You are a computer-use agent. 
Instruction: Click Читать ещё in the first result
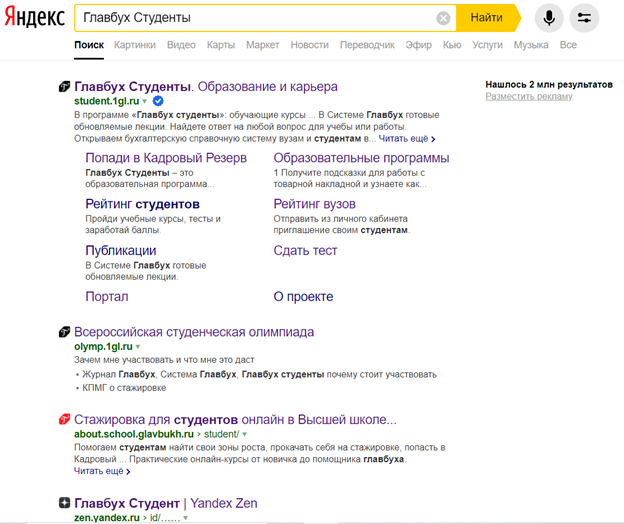(407, 139)
